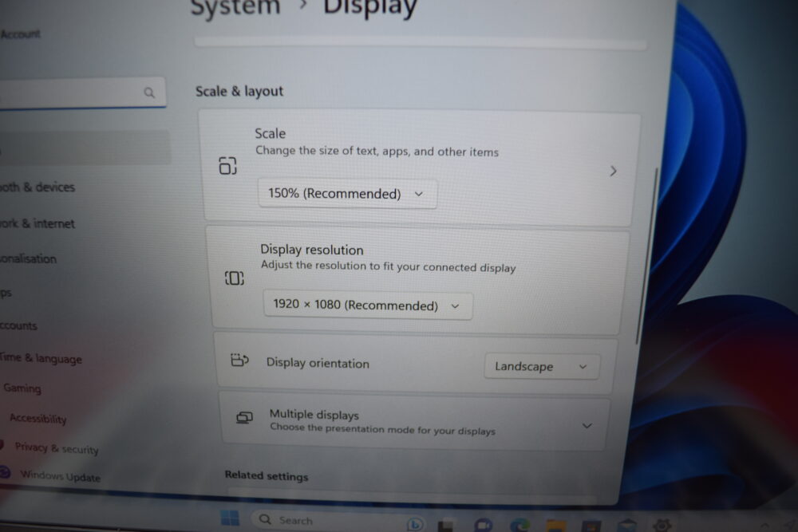Open the 1920 × 1080 resolution dropdown
The height and width of the screenshot is (532, 798).
367,305
